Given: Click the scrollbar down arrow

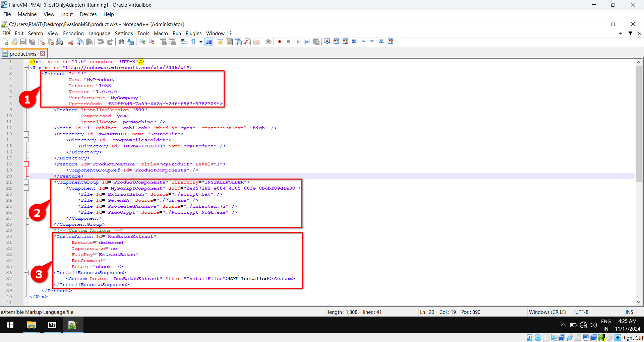Looking at the screenshot, I should tap(639, 302).
